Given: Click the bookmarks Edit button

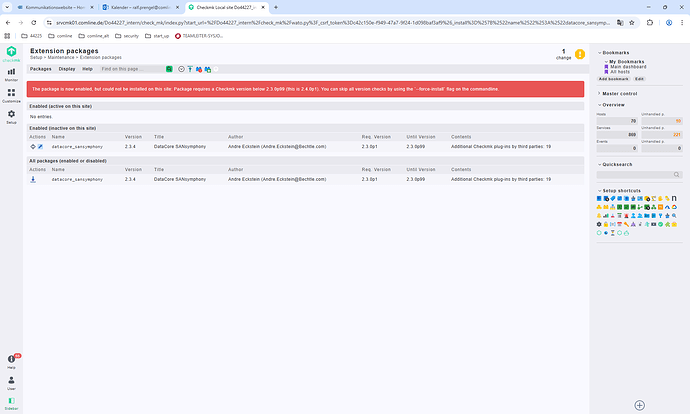Looking at the screenshot, I should (x=639, y=79).
